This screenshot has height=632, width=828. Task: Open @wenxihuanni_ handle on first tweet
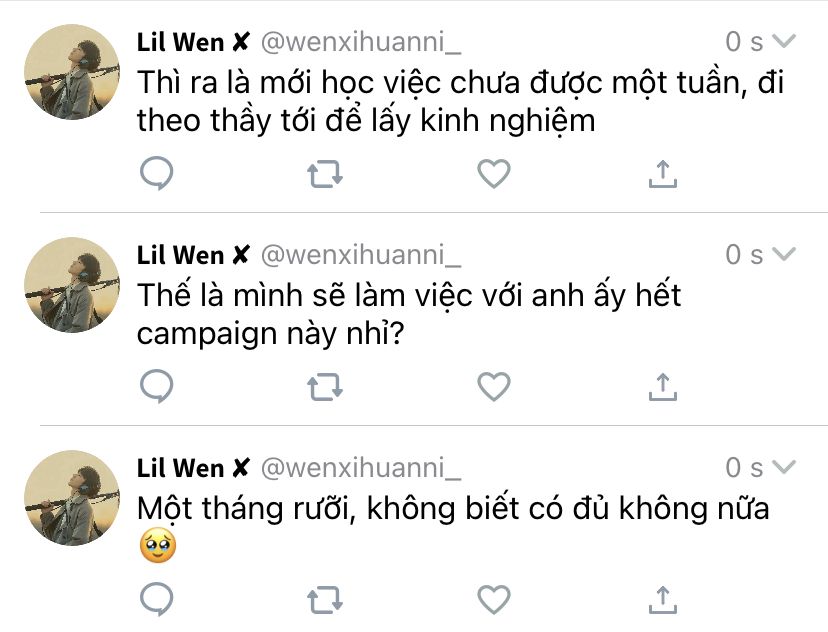click(361, 42)
